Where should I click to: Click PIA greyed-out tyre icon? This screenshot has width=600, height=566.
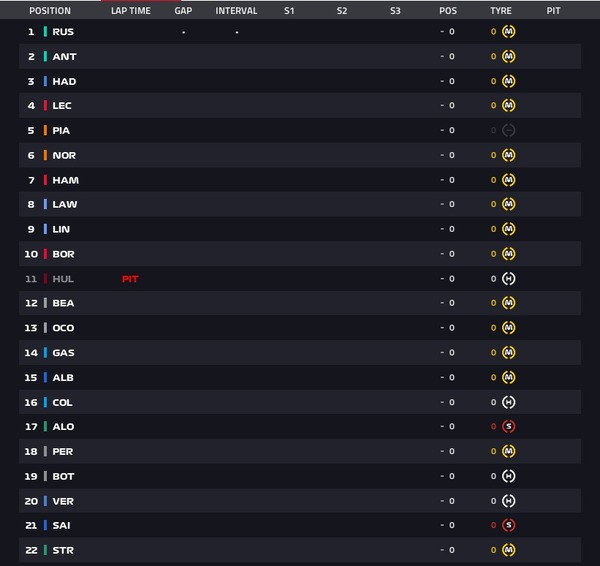coord(508,130)
